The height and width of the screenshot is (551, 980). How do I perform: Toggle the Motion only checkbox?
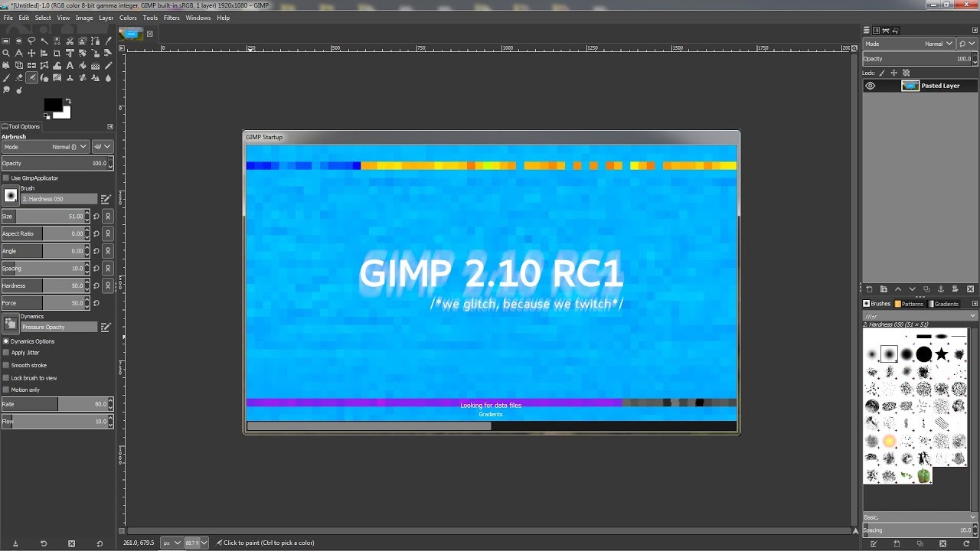[6, 390]
